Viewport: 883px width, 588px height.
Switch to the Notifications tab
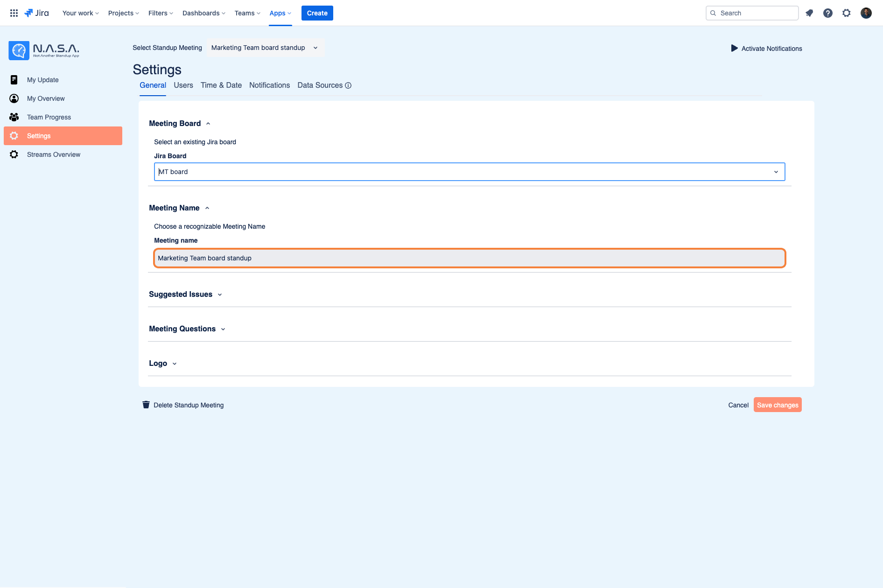269,85
